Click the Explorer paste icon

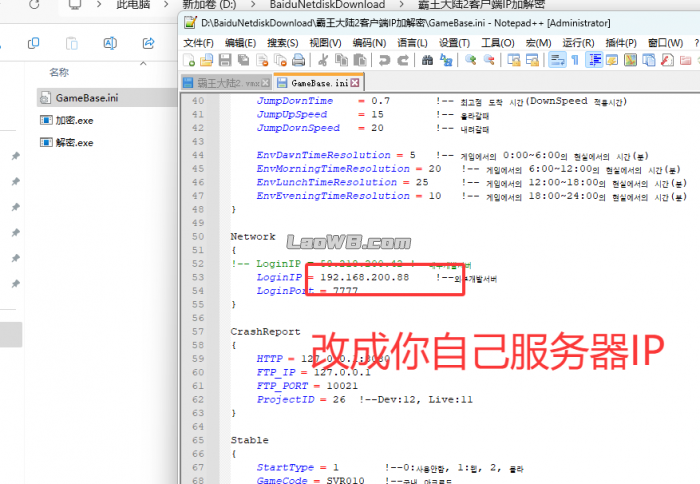pyautogui.click(x=71, y=43)
